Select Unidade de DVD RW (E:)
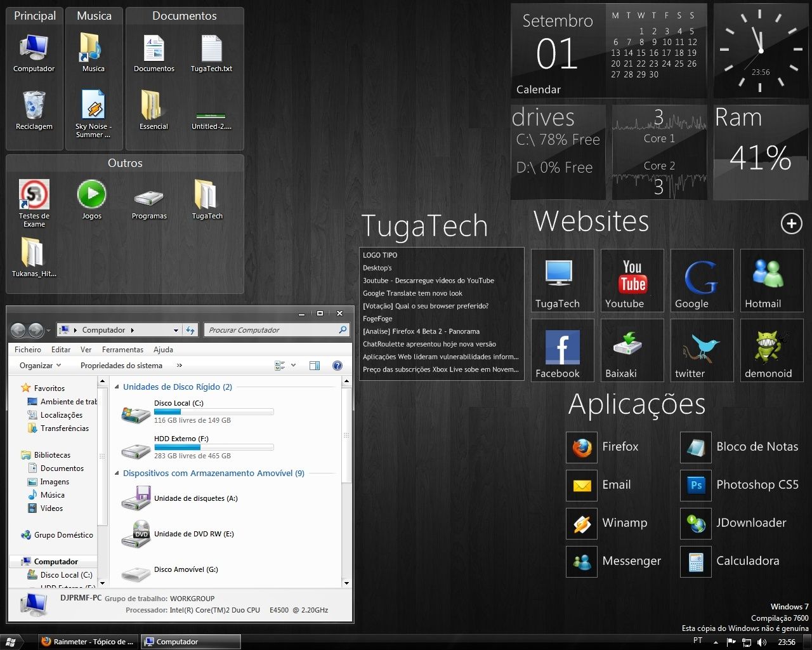812x650 pixels. (178, 534)
